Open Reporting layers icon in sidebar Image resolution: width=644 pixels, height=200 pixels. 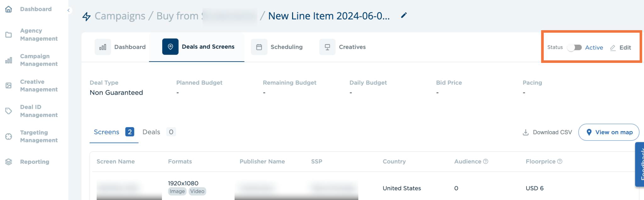click(8, 162)
